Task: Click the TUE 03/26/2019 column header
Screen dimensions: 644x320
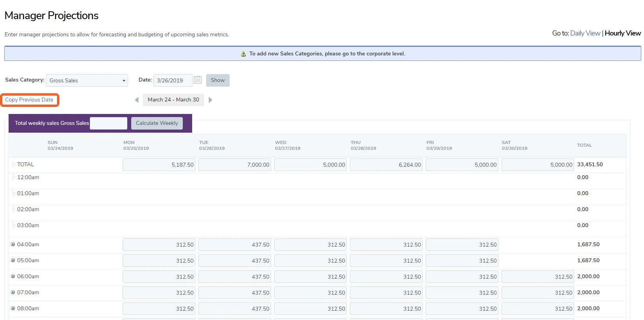Action: pos(212,146)
